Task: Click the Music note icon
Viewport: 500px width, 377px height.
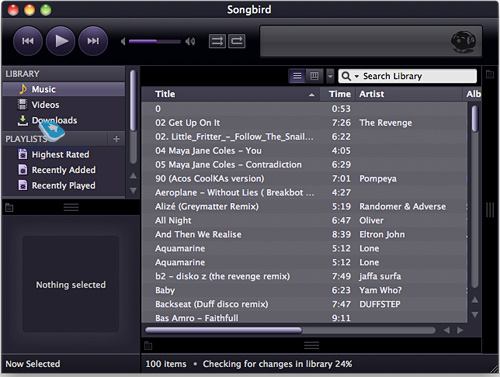Action: (x=23, y=89)
